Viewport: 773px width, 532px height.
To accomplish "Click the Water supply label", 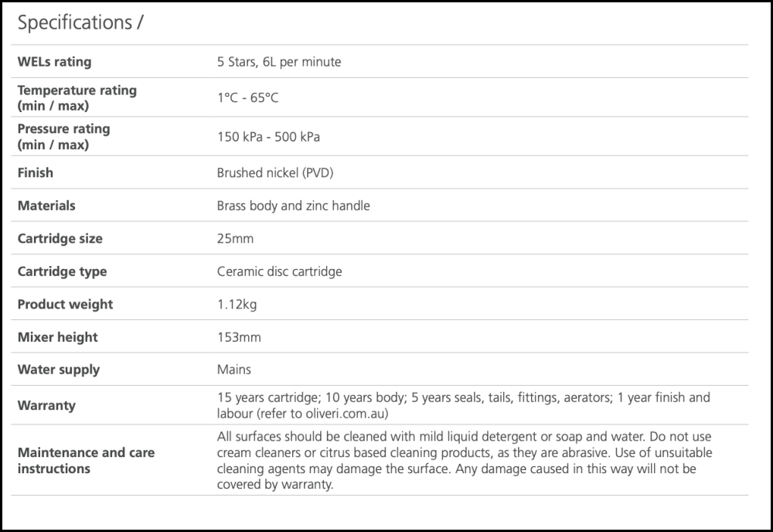I will pos(58,370).
